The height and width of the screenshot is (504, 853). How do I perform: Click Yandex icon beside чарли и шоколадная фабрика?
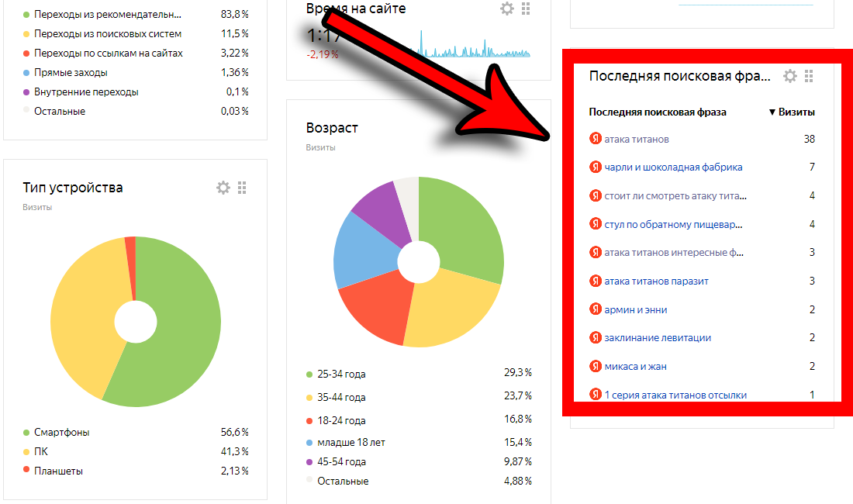[596, 167]
